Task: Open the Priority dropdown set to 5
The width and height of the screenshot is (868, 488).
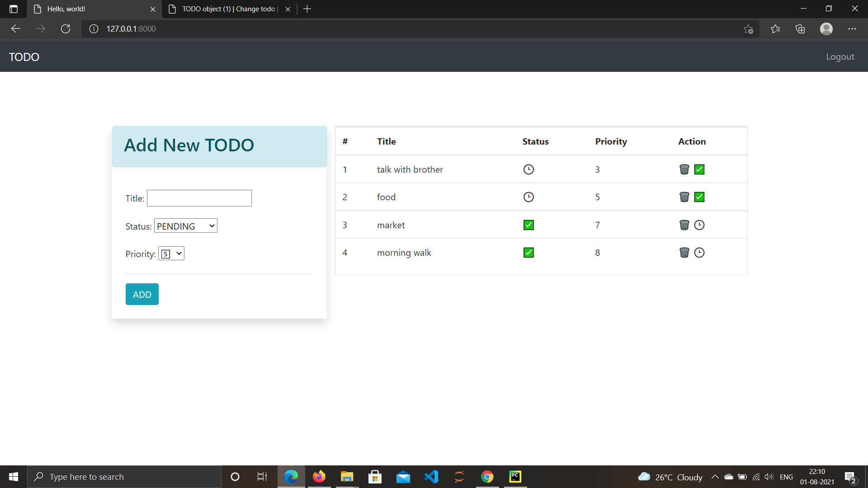Action: (x=171, y=253)
